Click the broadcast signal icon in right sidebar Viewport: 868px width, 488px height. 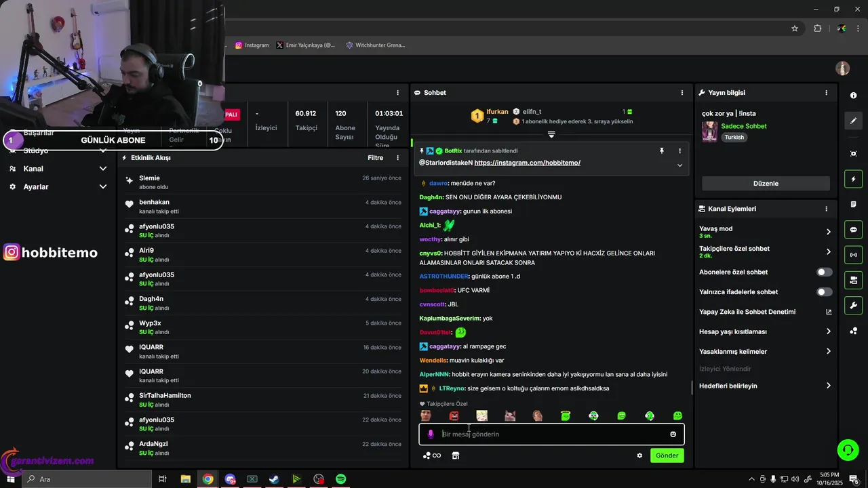(853, 255)
